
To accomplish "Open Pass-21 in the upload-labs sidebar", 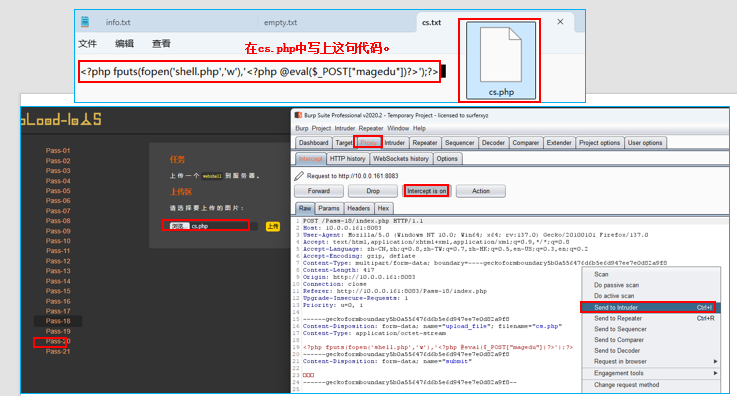I will [58, 351].
